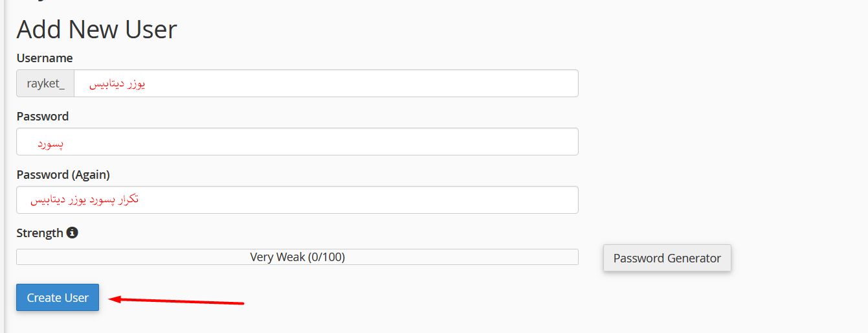
Task: Open the Password Generator
Action: click(667, 258)
